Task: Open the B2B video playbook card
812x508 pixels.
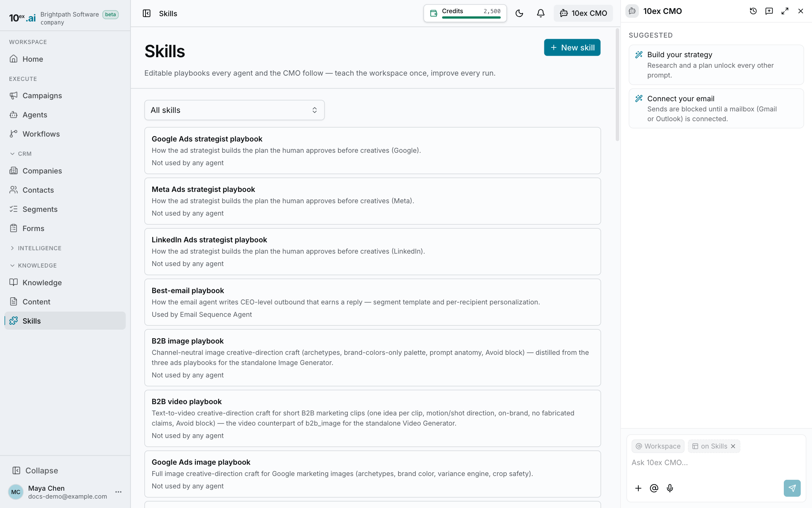Action: coord(373,418)
